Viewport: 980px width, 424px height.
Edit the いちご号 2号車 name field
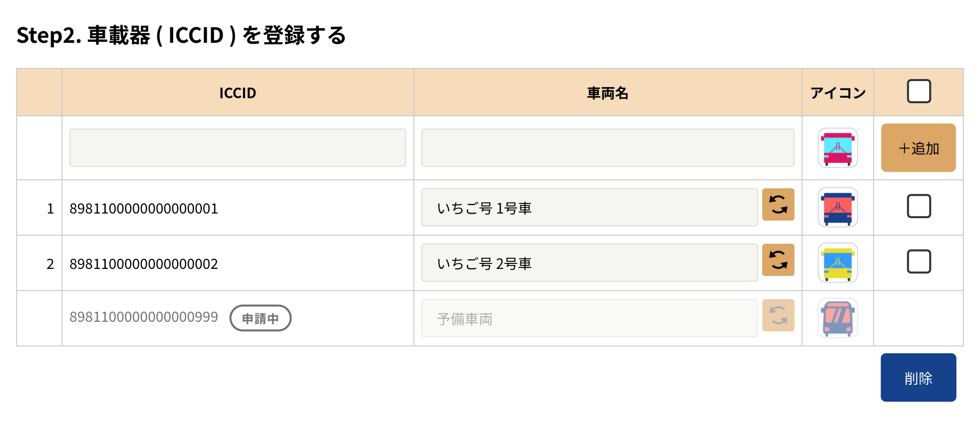point(589,263)
